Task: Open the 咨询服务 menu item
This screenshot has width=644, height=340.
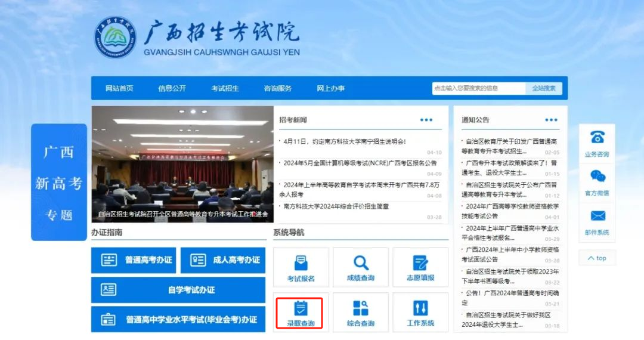Action: click(278, 88)
